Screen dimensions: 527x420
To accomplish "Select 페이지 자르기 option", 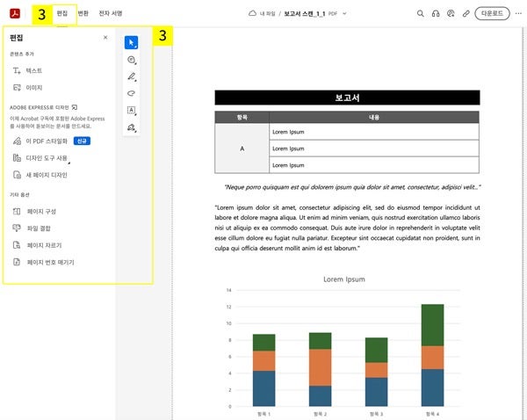I will tap(37, 245).
